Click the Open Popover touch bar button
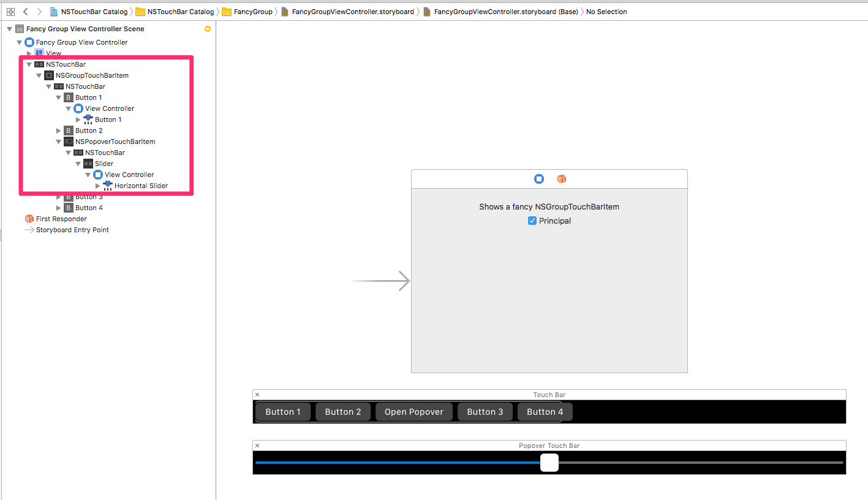The image size is (868, 500). tap(413, 412)
